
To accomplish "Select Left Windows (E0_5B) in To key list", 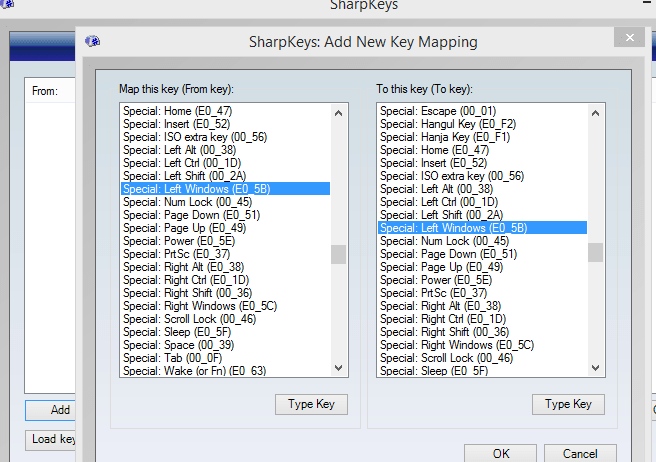I will (x=482, y=228).
